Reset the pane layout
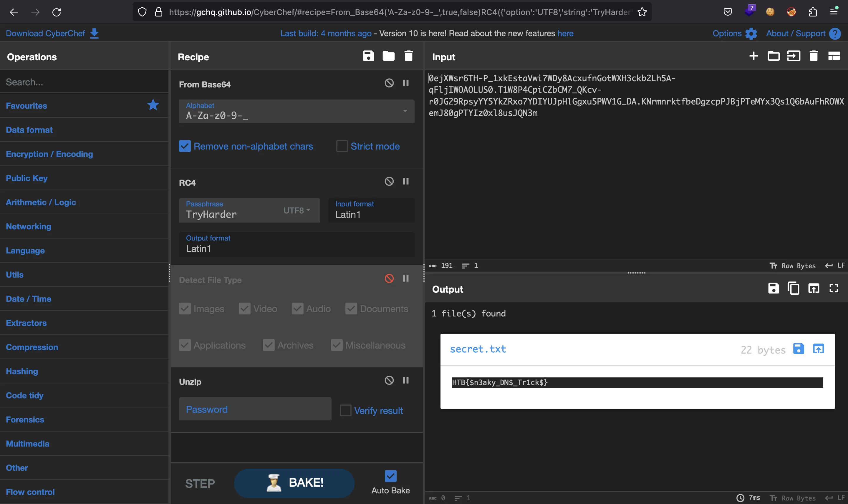This screenshot has height=504, width=848. [834, 56]
